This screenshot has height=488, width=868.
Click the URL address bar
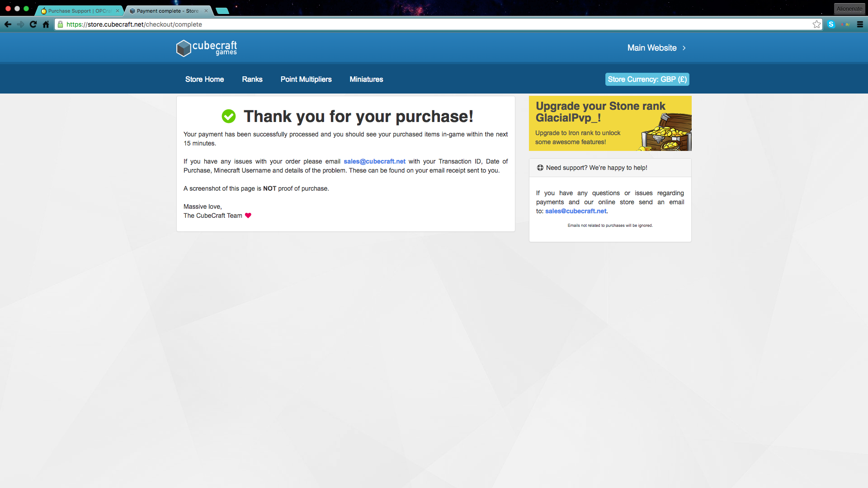[438, 24]
